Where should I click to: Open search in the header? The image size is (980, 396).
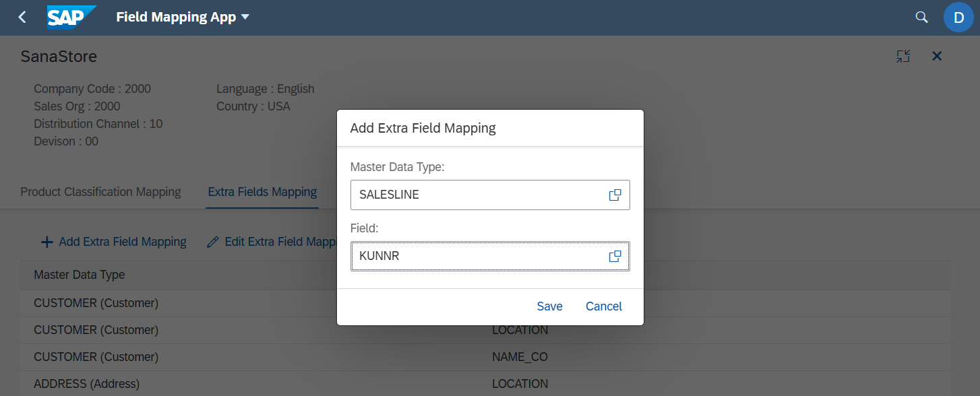[921, 17]
